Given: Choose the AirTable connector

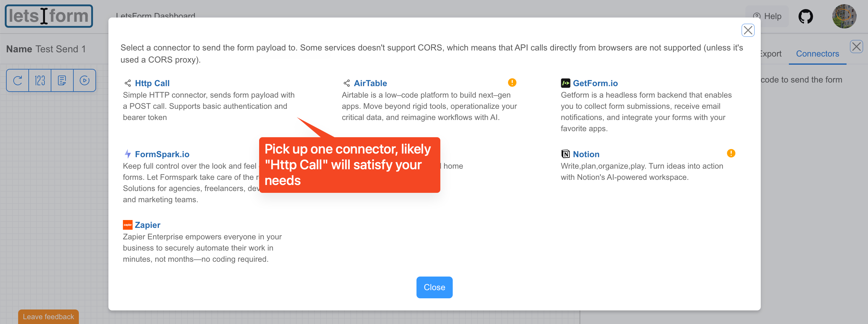Looking at the screenshot, I should point(370,83).
